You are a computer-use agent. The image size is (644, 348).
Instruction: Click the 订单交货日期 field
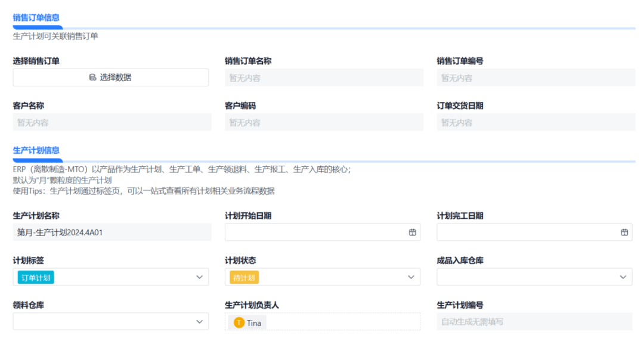point(535,122)
